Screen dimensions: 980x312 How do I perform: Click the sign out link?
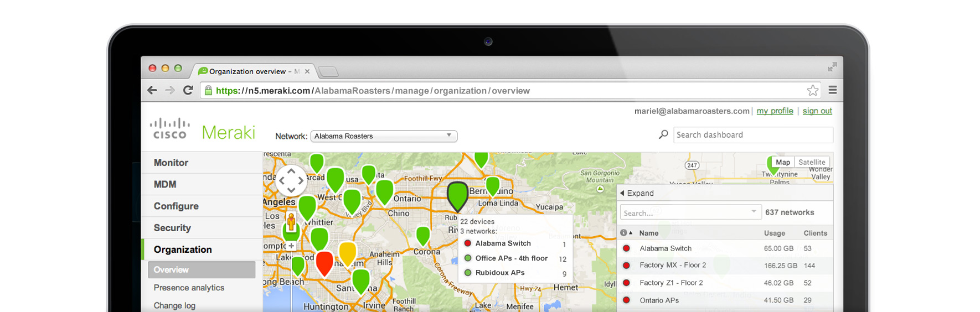pos(817,111)
